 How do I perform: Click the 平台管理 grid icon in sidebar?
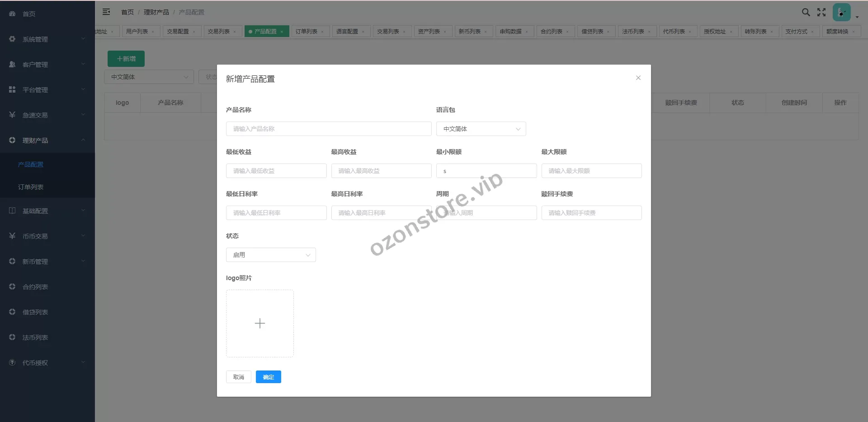point(12,90)
